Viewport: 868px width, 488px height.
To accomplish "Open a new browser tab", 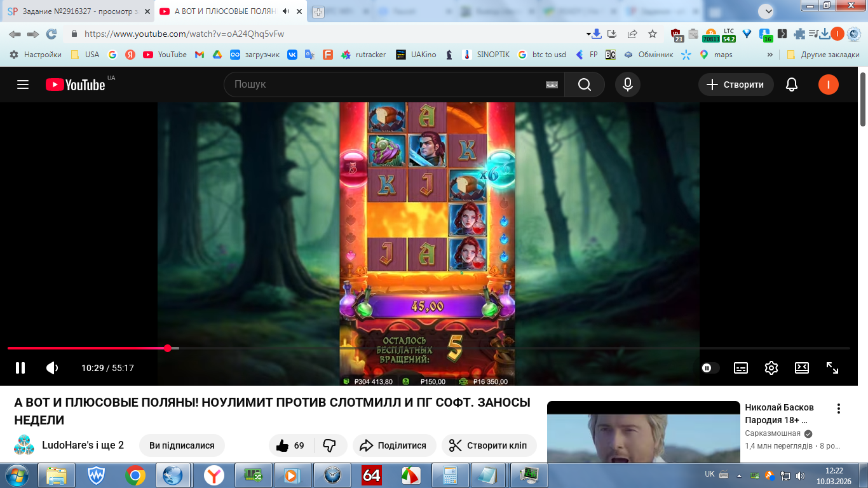I will pyautogui.click(x=318, y=11).
